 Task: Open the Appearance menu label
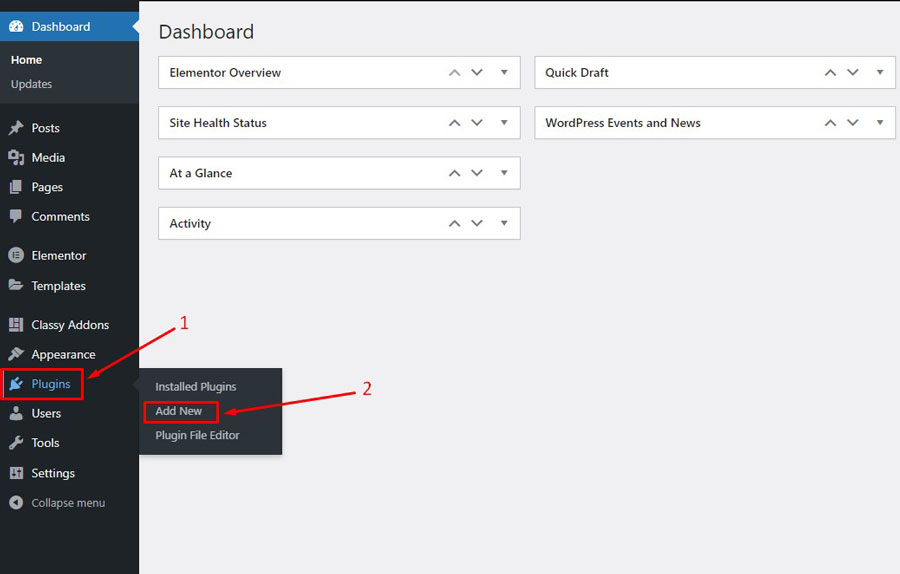[x=63, y=355]
